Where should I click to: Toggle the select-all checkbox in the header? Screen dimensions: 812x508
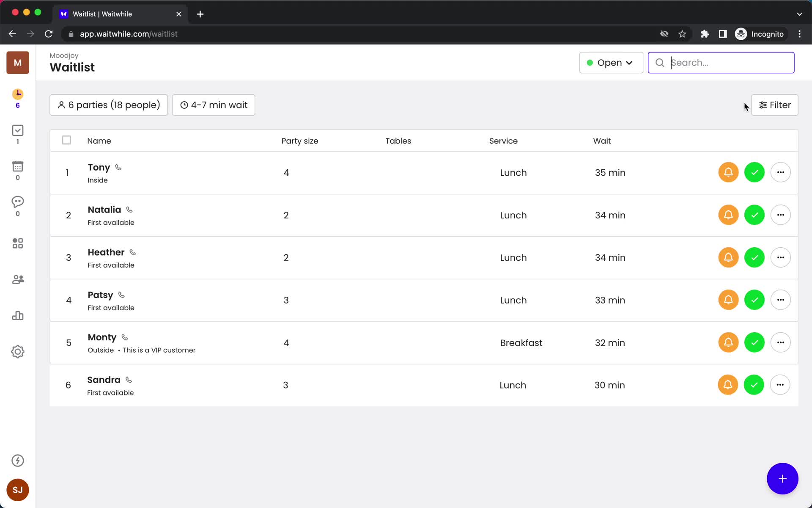point(66,141)
